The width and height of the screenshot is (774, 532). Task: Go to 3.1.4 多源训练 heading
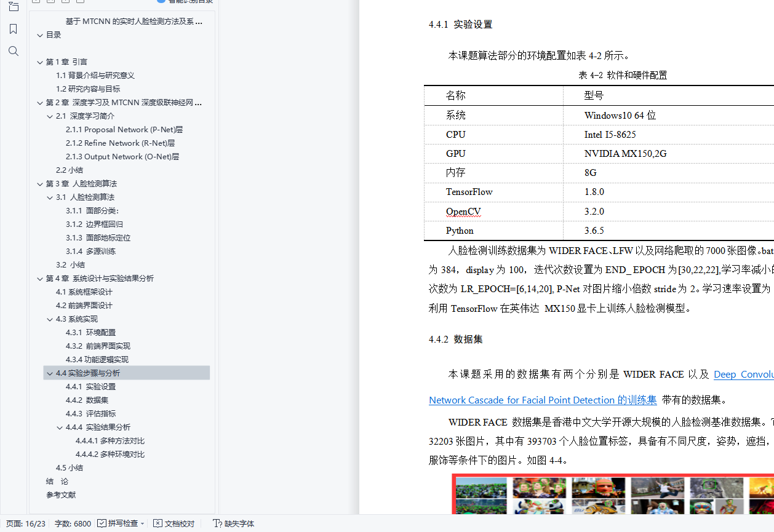click(90, 252)
